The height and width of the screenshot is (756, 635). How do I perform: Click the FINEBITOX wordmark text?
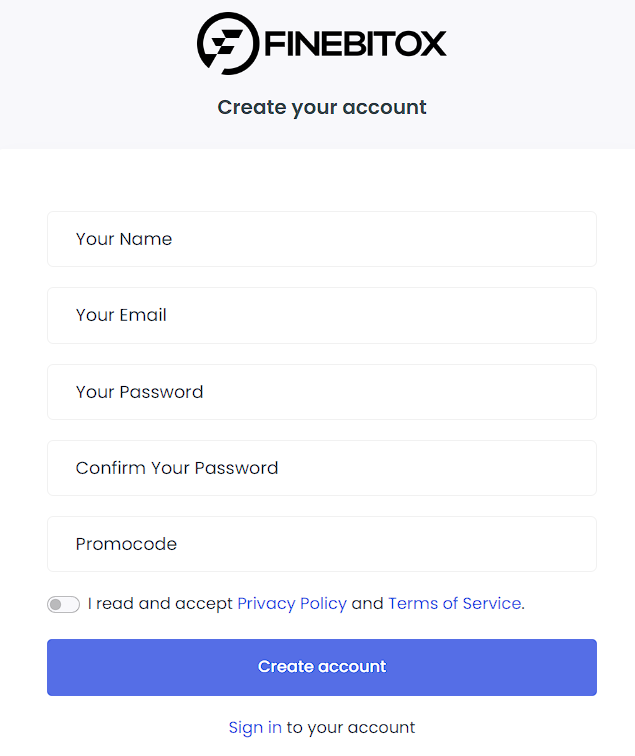click(354, 44)
